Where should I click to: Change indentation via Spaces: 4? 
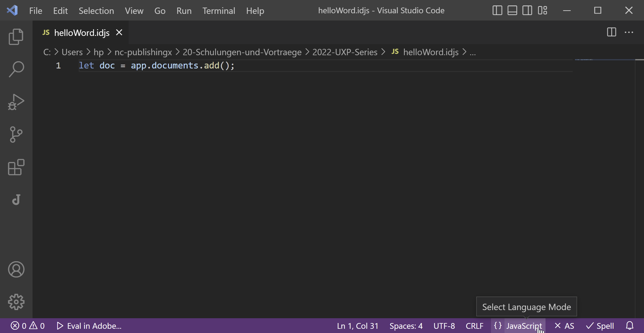406,326
